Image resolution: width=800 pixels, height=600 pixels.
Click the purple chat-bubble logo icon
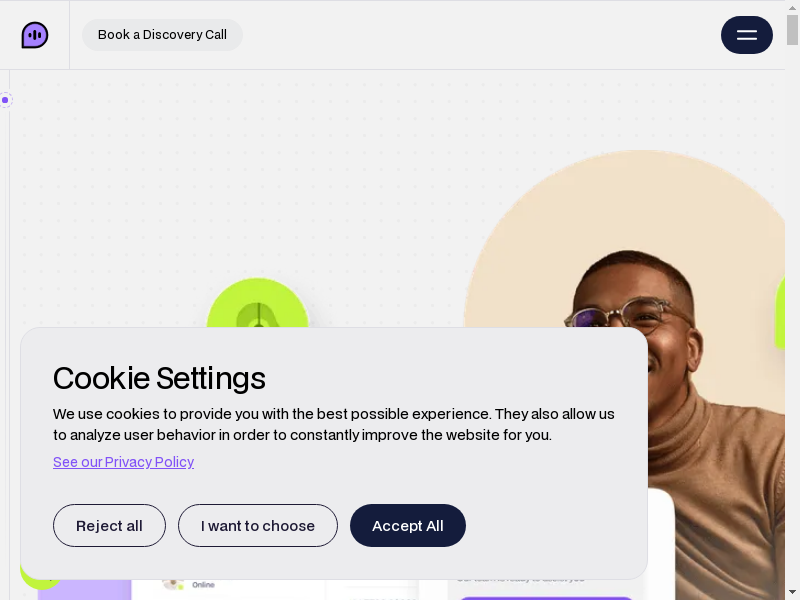35,35
